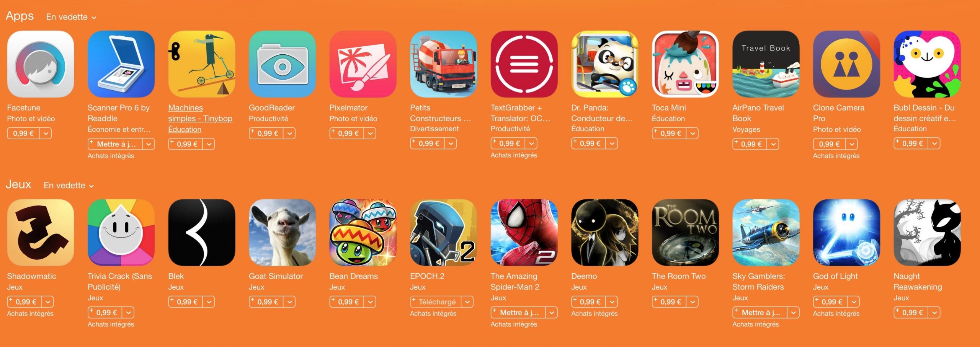Open Jeux En vedette dropdown
Screen dimensions: 980x347
69,186
